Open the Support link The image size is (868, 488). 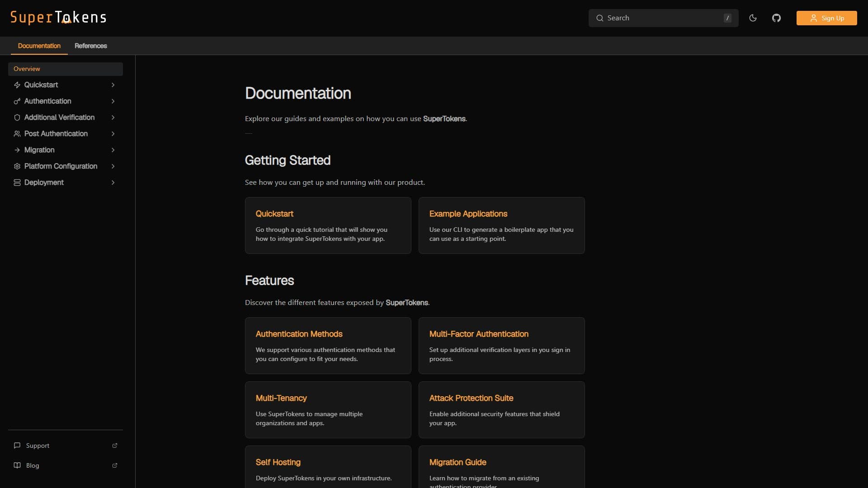[66, 446]
